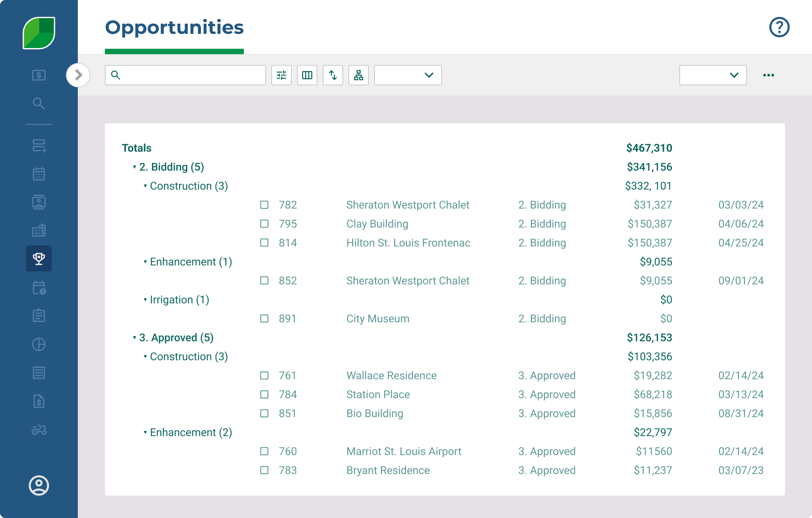Click the columns layout toolbar button

(x=307, y=75)
